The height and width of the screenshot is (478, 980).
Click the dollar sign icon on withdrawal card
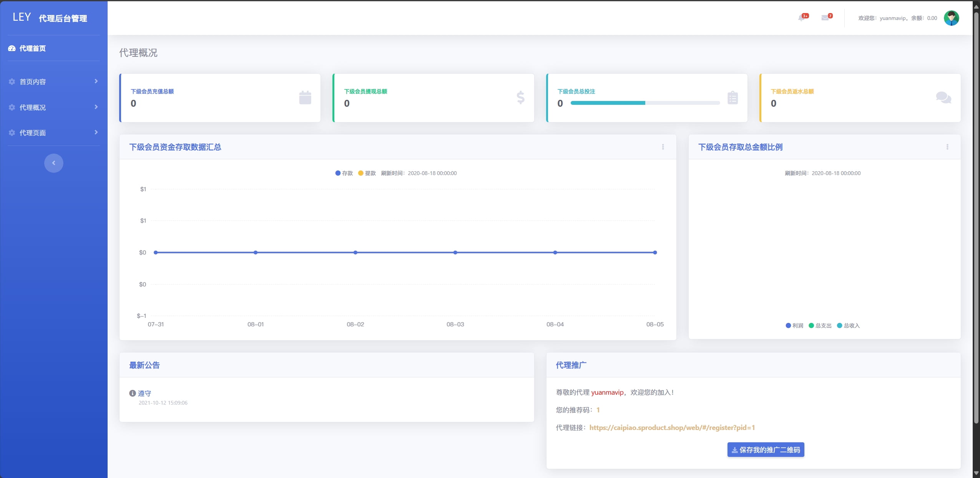pyautogui.click(x=520, y=98)
